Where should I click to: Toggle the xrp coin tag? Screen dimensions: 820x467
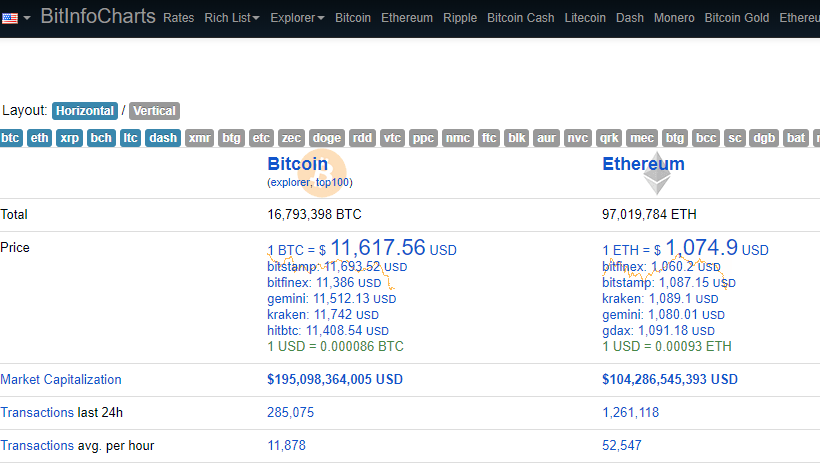pyautogui.click(x=69, y=138)
